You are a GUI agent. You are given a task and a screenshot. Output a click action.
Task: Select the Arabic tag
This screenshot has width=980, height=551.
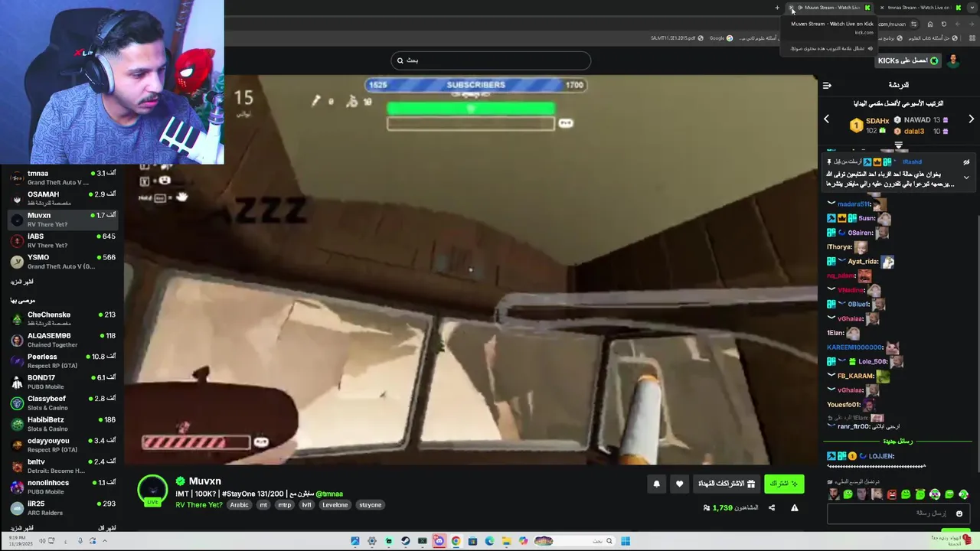240,505
